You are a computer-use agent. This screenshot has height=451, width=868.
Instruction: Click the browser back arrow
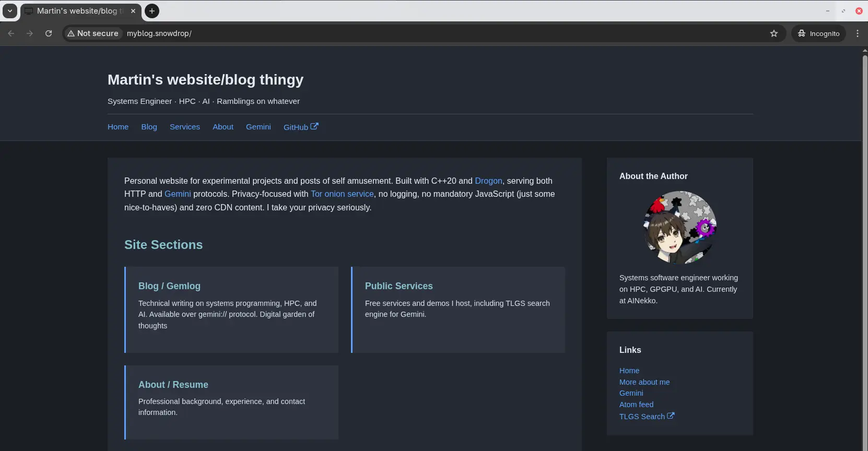pos(11,33)
